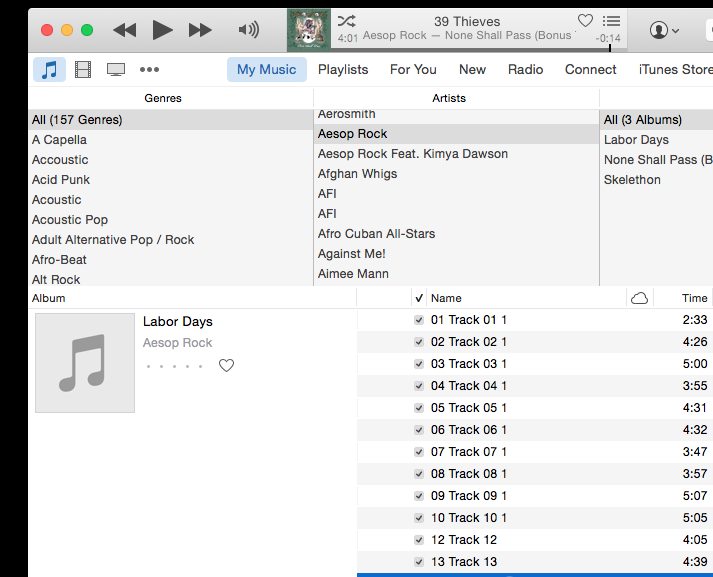Switch to the Radio tab

526,70
